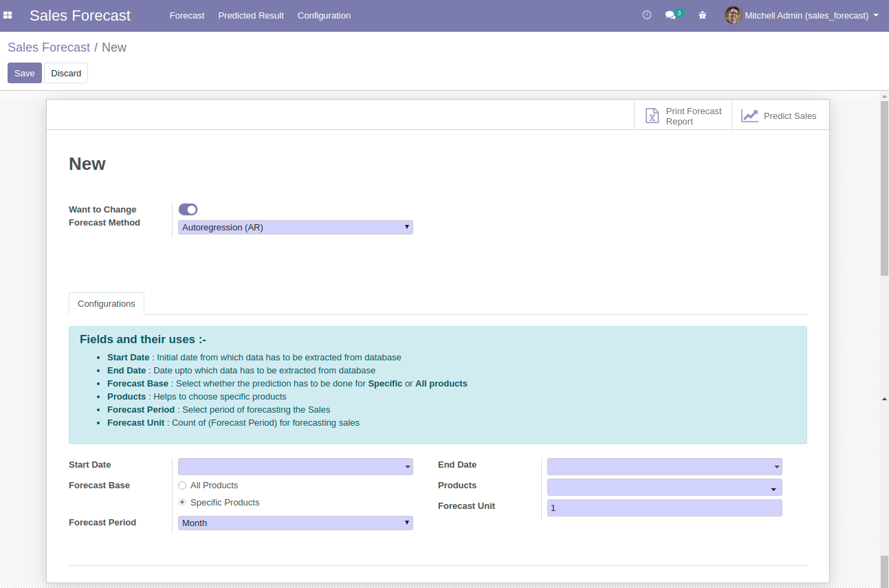Click Mitchell Admin avatar picture

(x=733, y=15)
